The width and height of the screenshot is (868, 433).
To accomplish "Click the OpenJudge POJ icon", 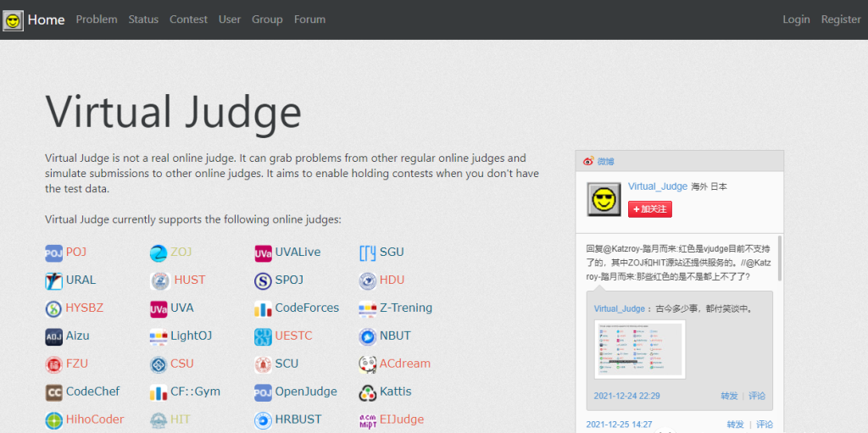I will tap(263, 392).
